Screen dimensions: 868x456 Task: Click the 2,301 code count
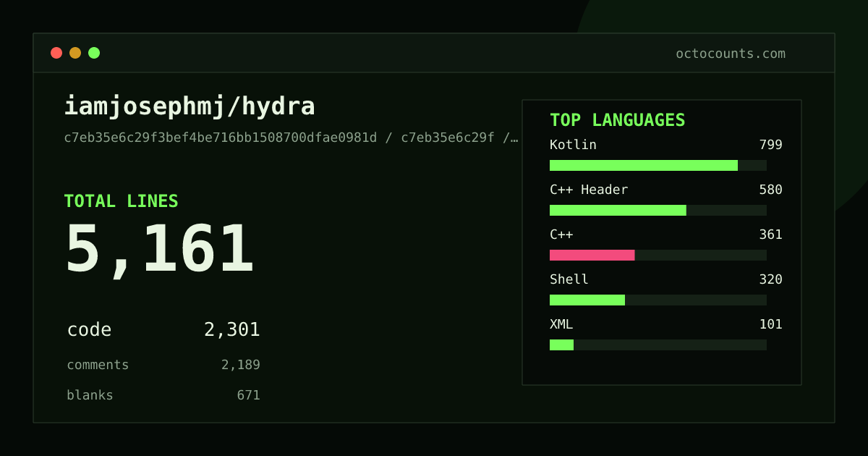[231, 330]
